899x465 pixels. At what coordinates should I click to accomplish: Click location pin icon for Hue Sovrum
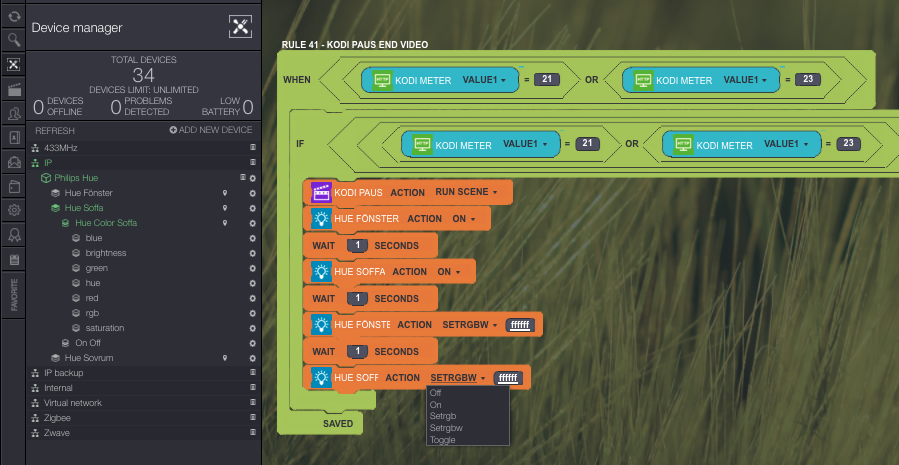225,357
